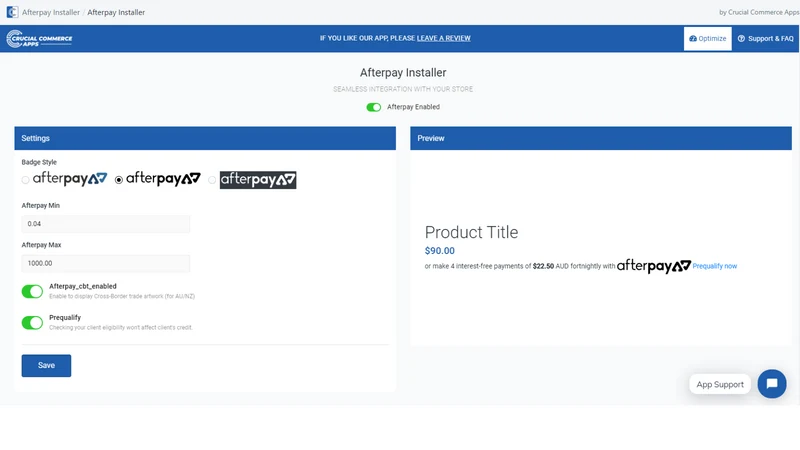Click the Crucial Commerce Apps logo

point(39,39)
